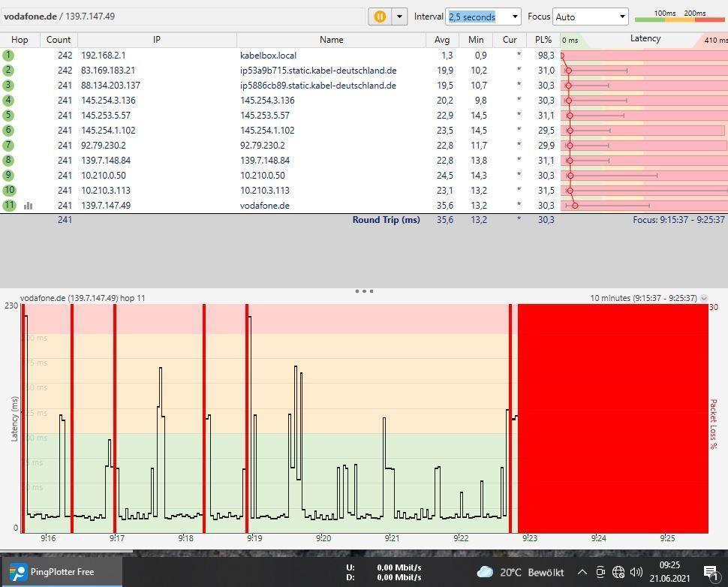
Task: Open the cloudy weather icon in taskbar
Action: (485, 572)
